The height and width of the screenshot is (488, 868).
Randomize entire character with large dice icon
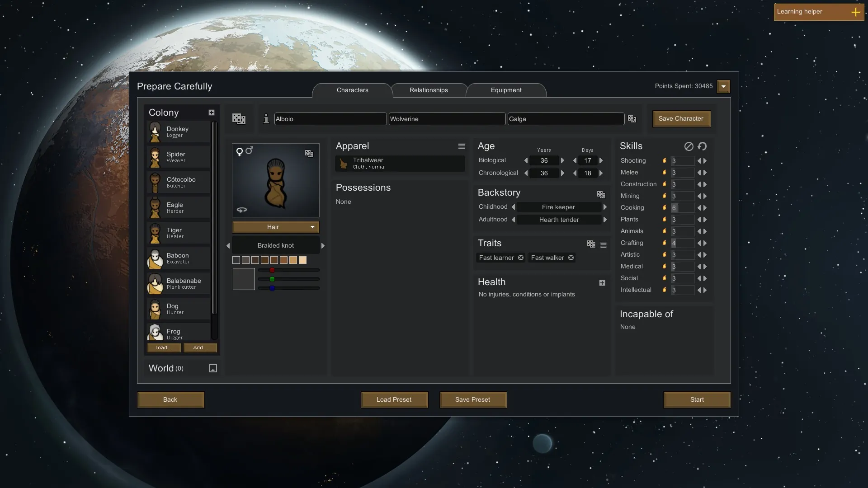coord(239,118)
